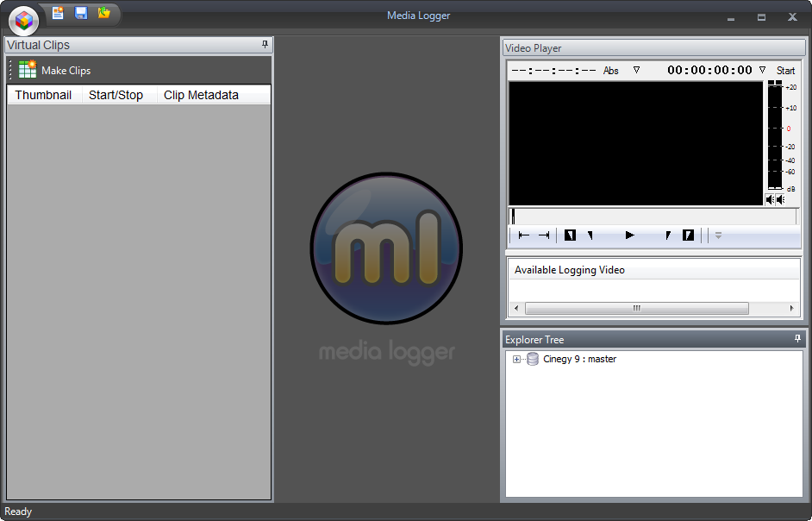The width and height of the screenshot is (812, 521).
Task: Click the new document icon in quick toolbar
Action: point(58,13)
